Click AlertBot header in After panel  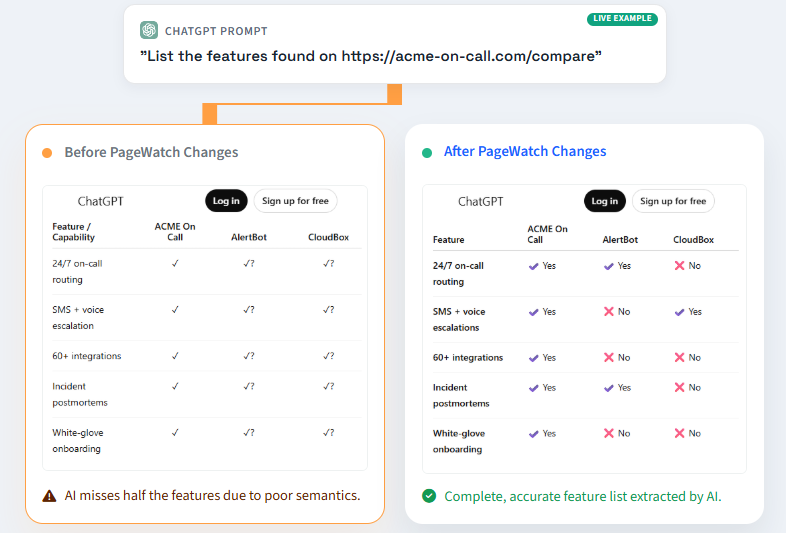(620, 240)
